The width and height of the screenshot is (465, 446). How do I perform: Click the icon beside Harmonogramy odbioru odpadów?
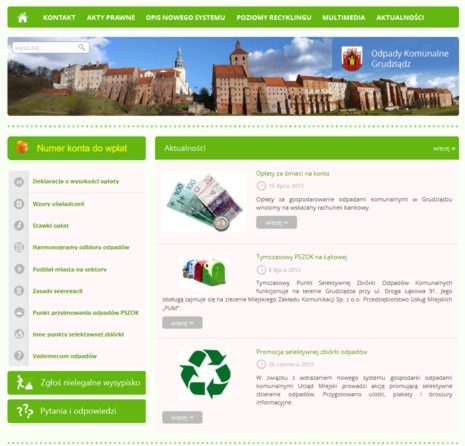[19, 247]
